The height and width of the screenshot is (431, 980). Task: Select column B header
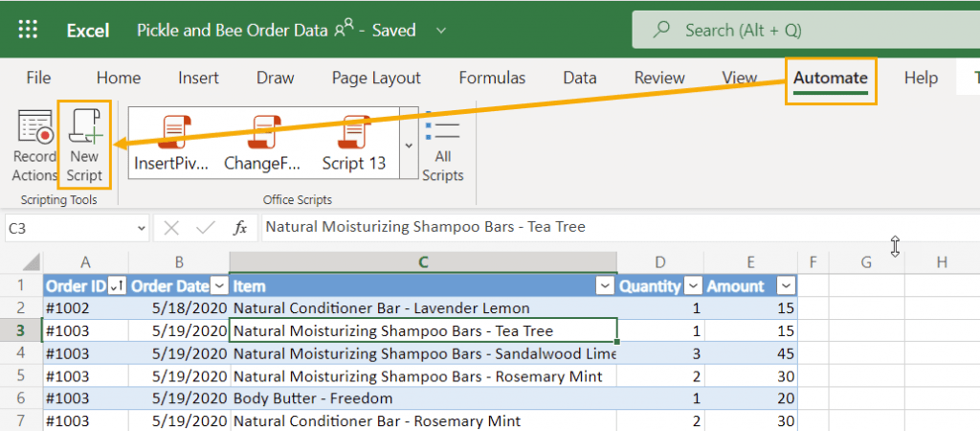179,262
